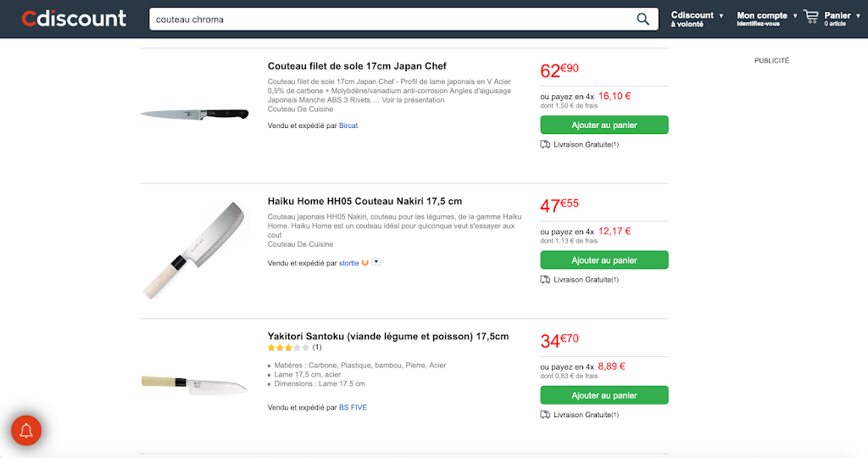
Task: Click the search field containing "couteau chroma"
Action: [x=390, y=20]
